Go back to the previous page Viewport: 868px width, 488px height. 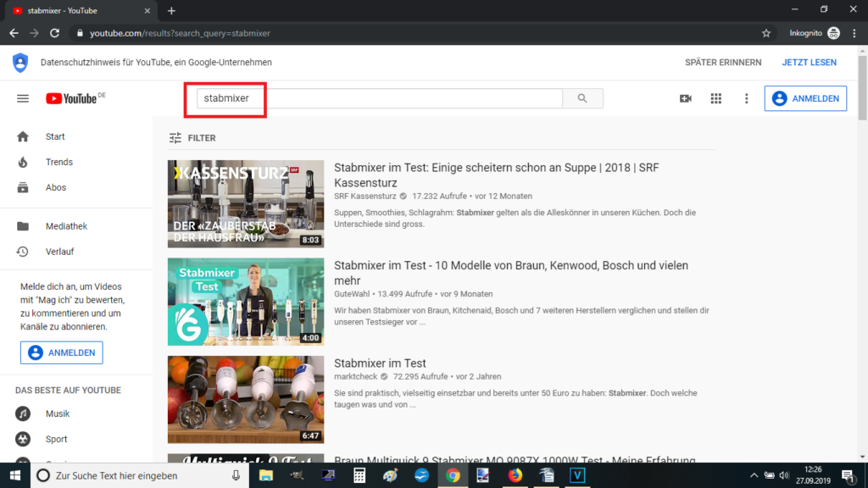coord(14,33)
